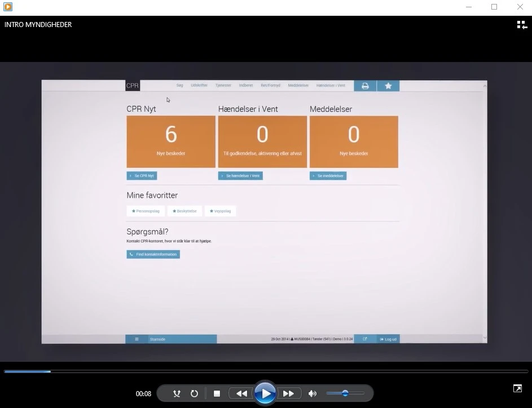Click the star favorites icon in the CPR header
Image resolution: width=532 pixels, height=408 pixels.
tap(388, 86)
